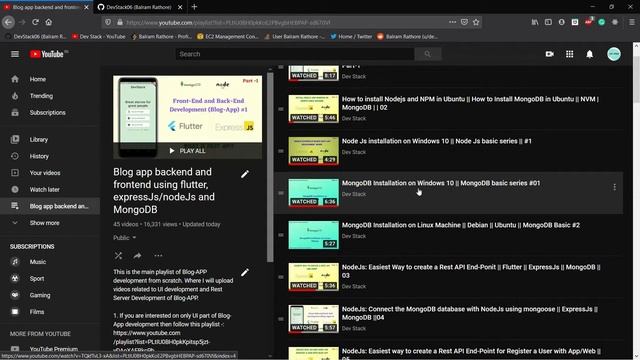Open the create video camera icon
Screen dimensions: 640x360
click(549, 54)
